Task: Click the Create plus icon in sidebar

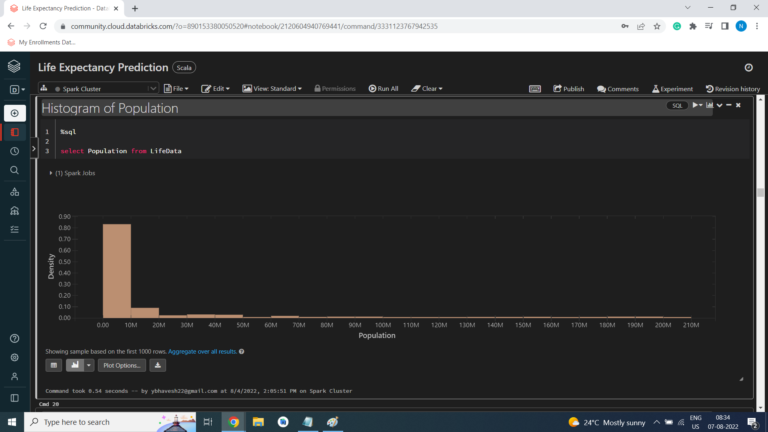Action: 14,113
